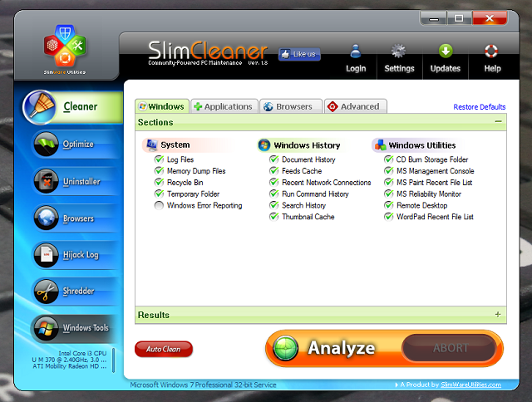The width and height of the screenshot is (532, 402).
Task: Toggle the Recycle Bin checkbox
Action: point(159,183)
